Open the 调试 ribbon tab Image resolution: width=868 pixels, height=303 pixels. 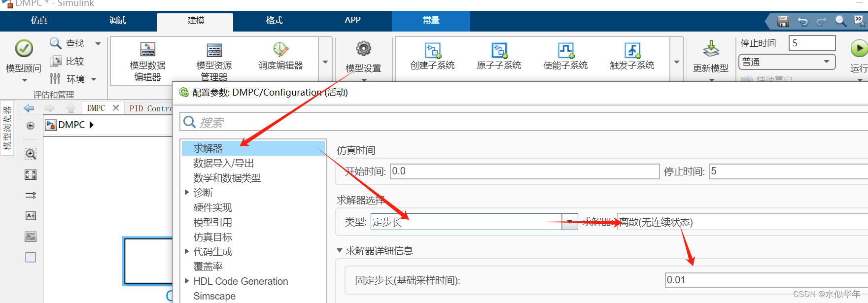coord(118,21)
